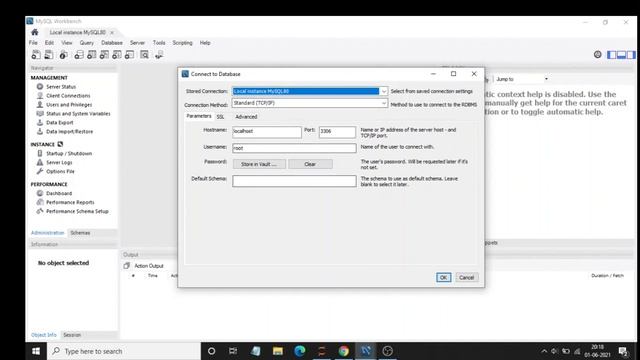
Task: Click the Username input field
Action: (294, 148)
